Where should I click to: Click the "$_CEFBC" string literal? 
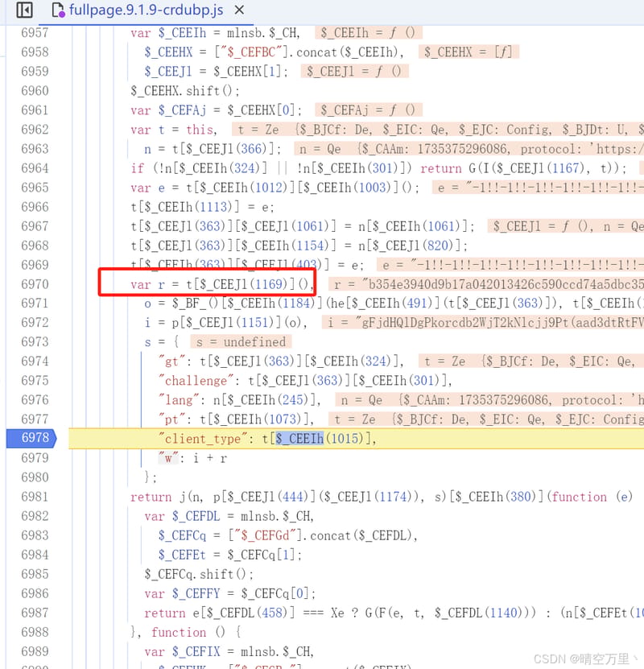[251, 52]
